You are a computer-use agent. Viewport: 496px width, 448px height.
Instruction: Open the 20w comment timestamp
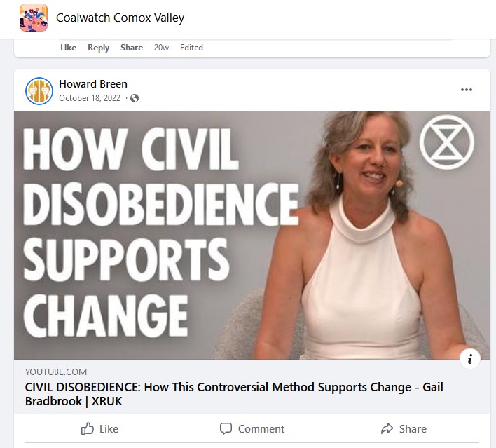[161, 48]
